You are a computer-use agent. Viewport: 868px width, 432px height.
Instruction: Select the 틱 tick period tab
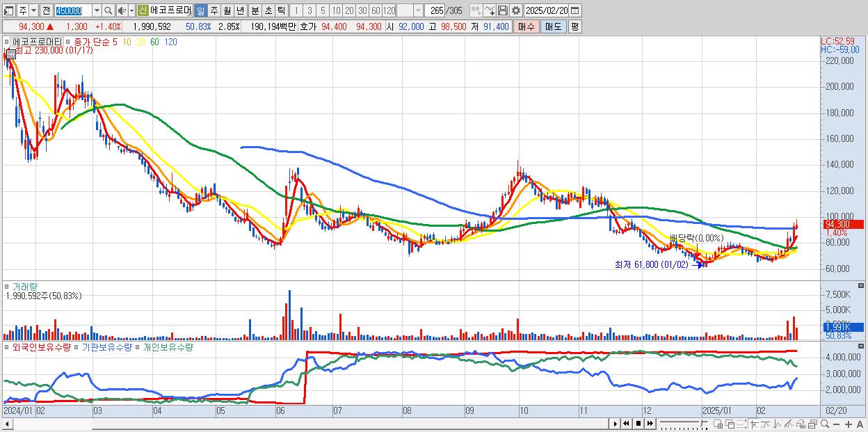pyautogui.click(x=281, y=10)
